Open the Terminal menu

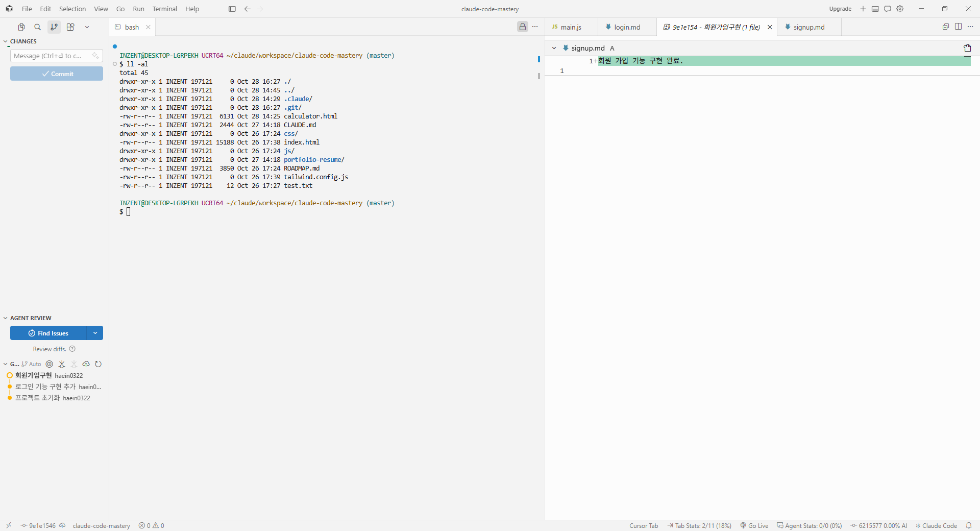point(164,9)
